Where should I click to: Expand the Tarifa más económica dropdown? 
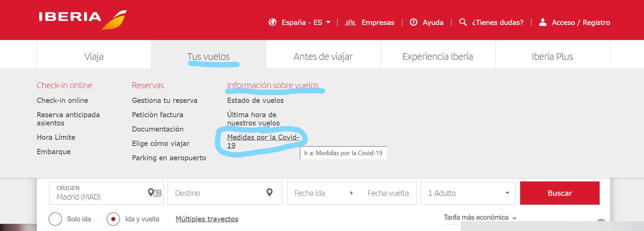(480, 218)
